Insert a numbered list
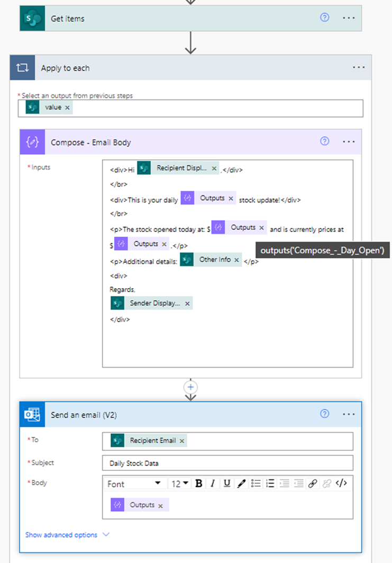Screen dimensions: 392x563 [x=270, y=483]
